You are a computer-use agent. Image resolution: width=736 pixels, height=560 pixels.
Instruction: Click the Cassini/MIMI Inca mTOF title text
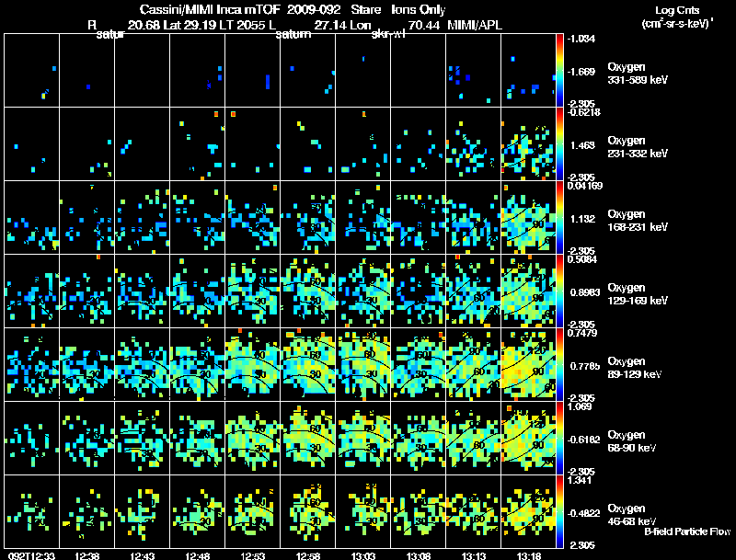210,9
